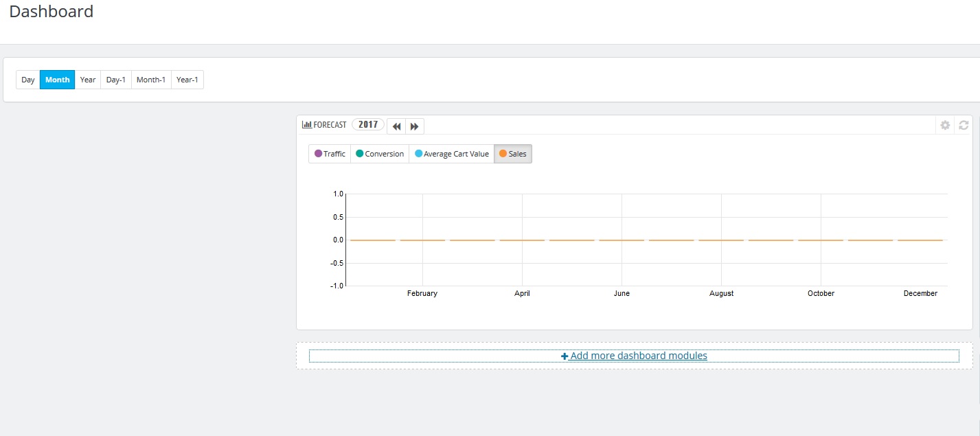
Task: Toggle the Average Cart Value series
Action: pyautogui.click(x=452, y=154)
